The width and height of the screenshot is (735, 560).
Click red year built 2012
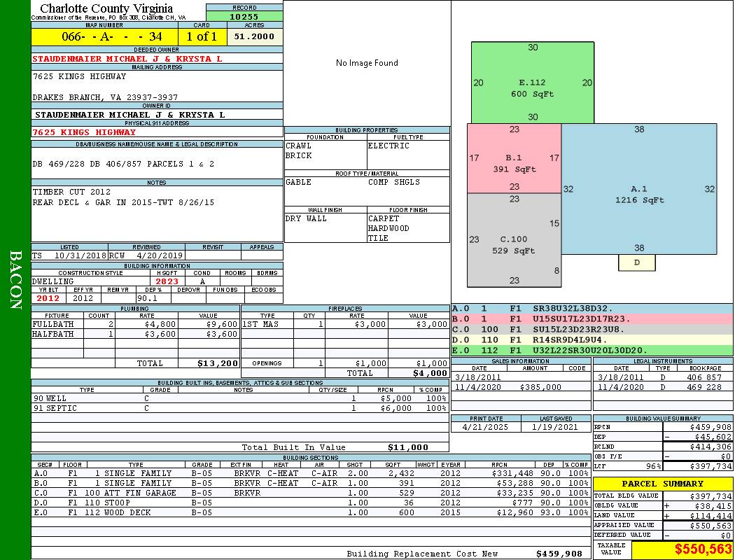point(48,298)
